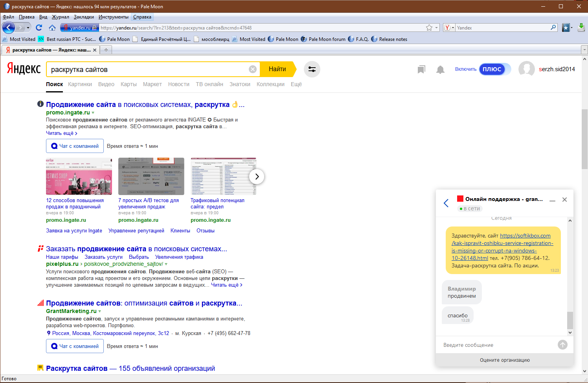Viewport: 588px width, 383px height.
Task: Open the Best russian PTC bookmark
Action: [67, 39]
